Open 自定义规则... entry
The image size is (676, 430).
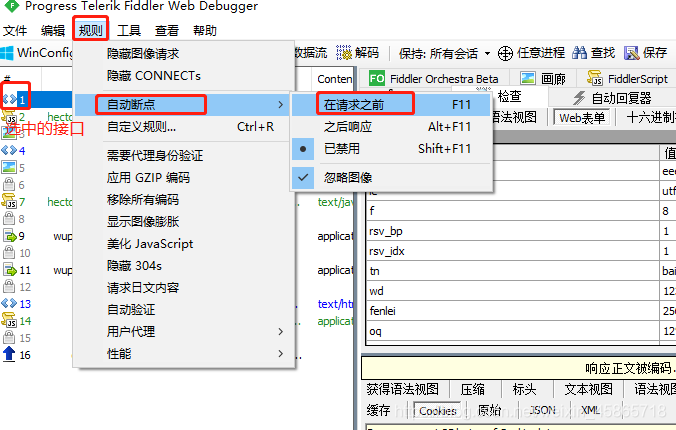point(183,126)
